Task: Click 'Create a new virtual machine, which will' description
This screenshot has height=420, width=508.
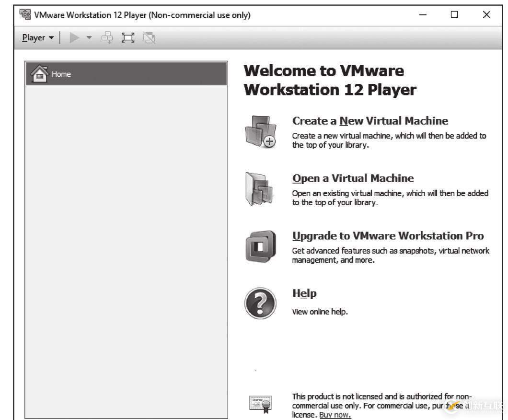Action: click(x=389, y=140)
